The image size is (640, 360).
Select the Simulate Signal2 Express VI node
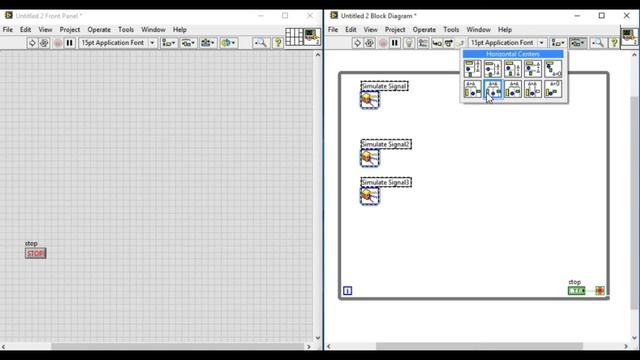(370, 158)
